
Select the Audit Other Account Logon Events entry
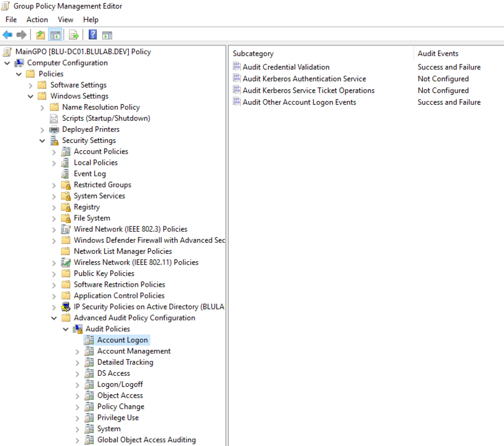tap(299, 102)
